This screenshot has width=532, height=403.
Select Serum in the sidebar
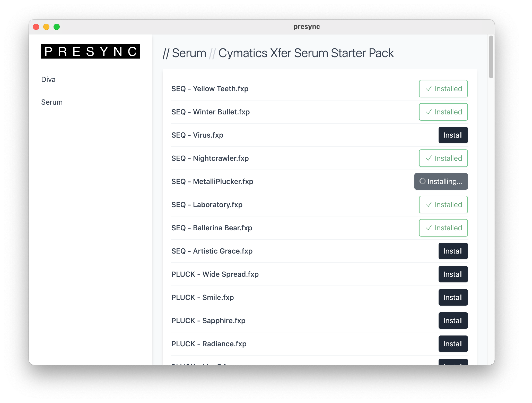(x=52, y=102)
